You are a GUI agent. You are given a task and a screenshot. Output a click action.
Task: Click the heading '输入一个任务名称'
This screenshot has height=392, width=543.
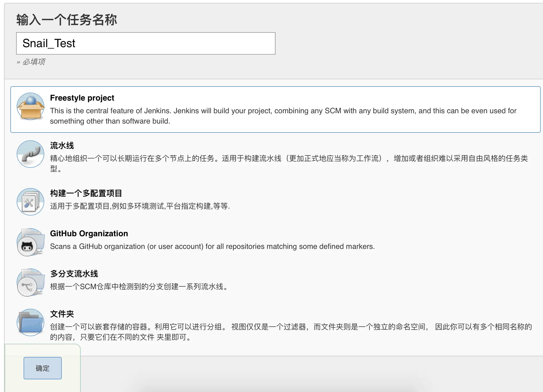pos(67,20)
